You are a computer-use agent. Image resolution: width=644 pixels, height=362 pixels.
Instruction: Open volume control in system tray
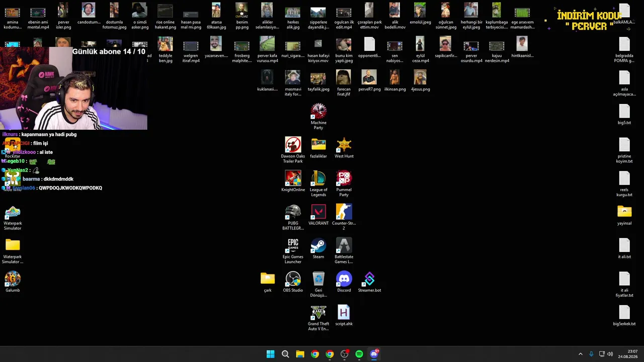coord(610,354)
